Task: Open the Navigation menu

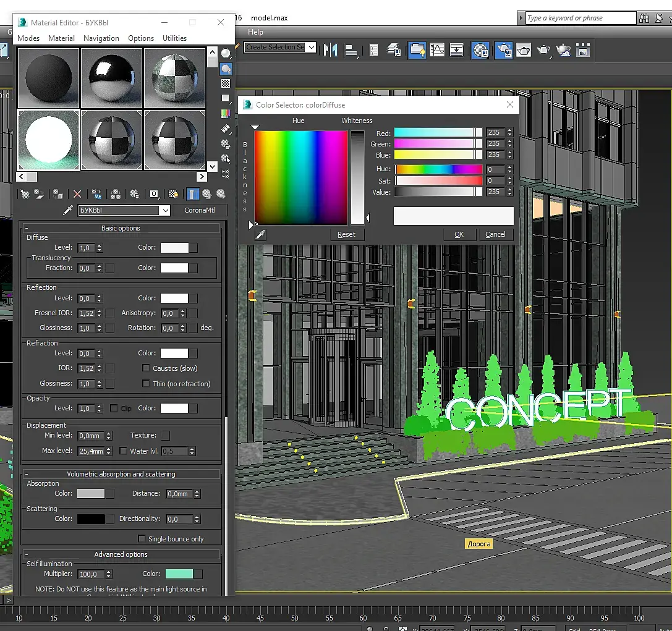Action: (101, 38)
